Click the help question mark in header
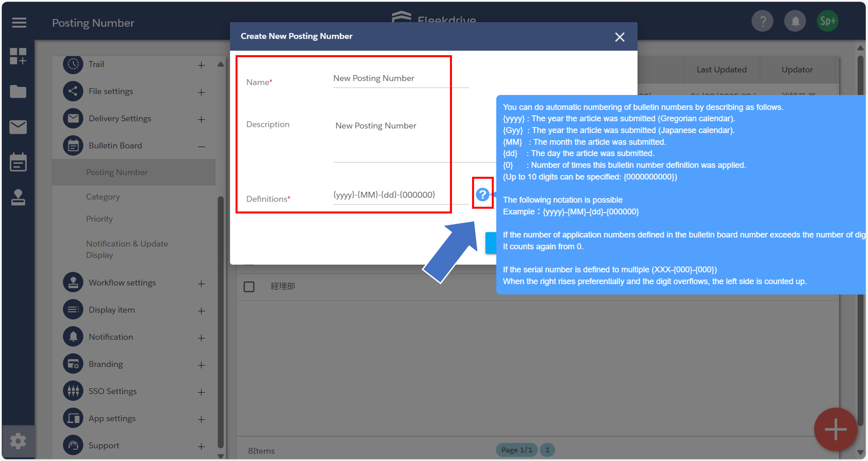This screenshot has height=461, width=868. (x=762, y=21)
